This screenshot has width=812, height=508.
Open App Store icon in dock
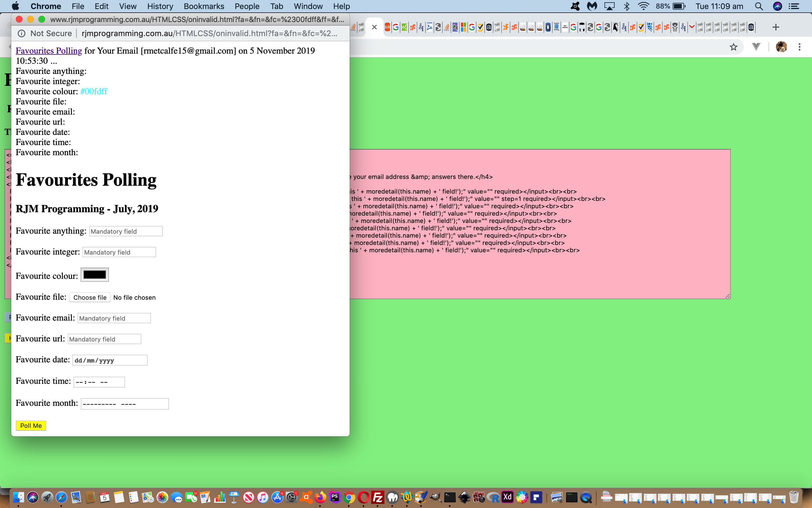pos(277,497)
